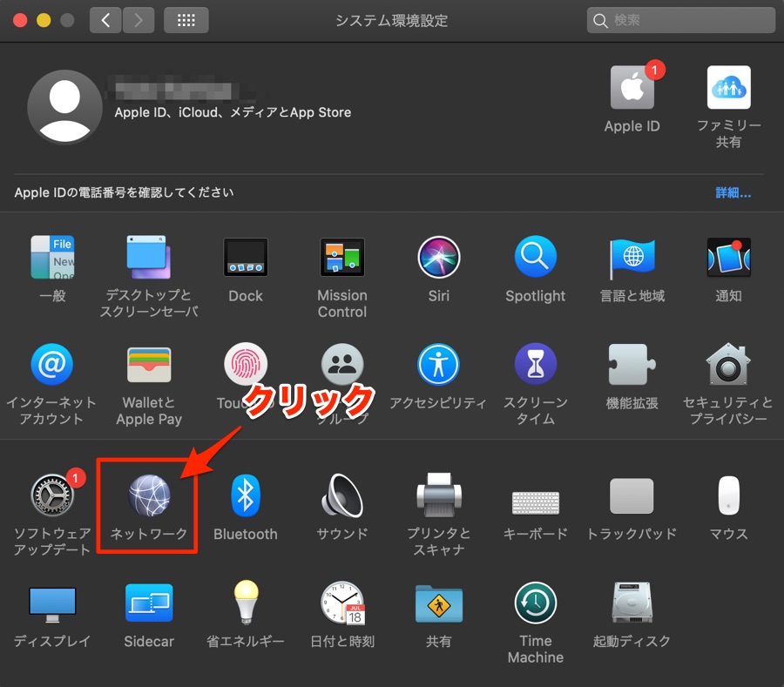Open Apple ID settings icon
Image resolution: width=784 pixels, height=687 pixels.
pyautogui.click(x=632, y=87)
